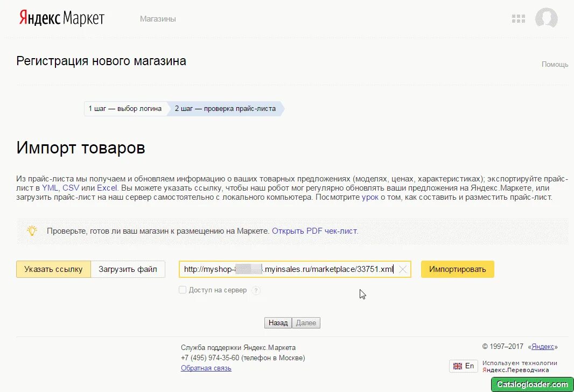Click the Обратная связь link
This screenshot has width=574, height=392.
(x=206, y=368)
